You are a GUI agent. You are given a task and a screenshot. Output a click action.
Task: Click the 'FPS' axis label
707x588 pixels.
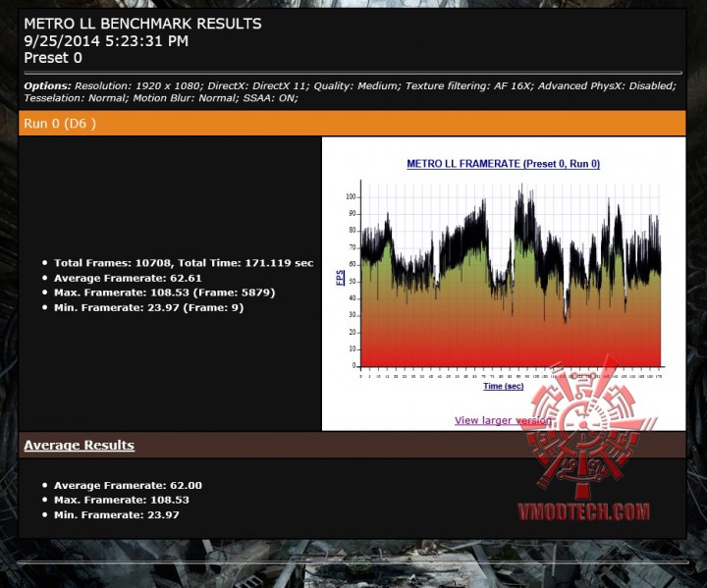tap(340, 278)
